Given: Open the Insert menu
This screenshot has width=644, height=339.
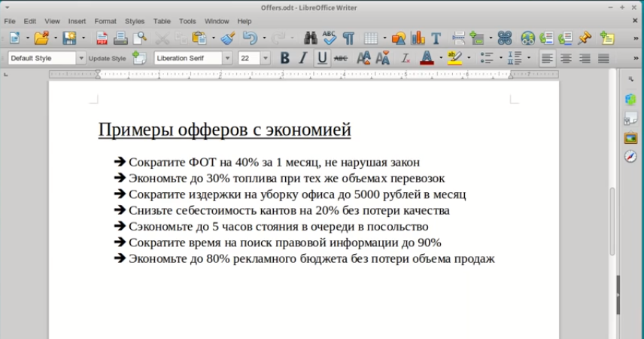Looking at the screenshot, I should [77, 21].
